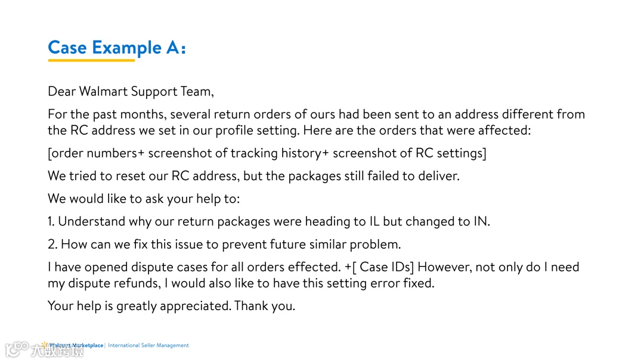
Task: Click the yellow underline beneath the heading
Action: pyautogui.click(x=91, y=60)
